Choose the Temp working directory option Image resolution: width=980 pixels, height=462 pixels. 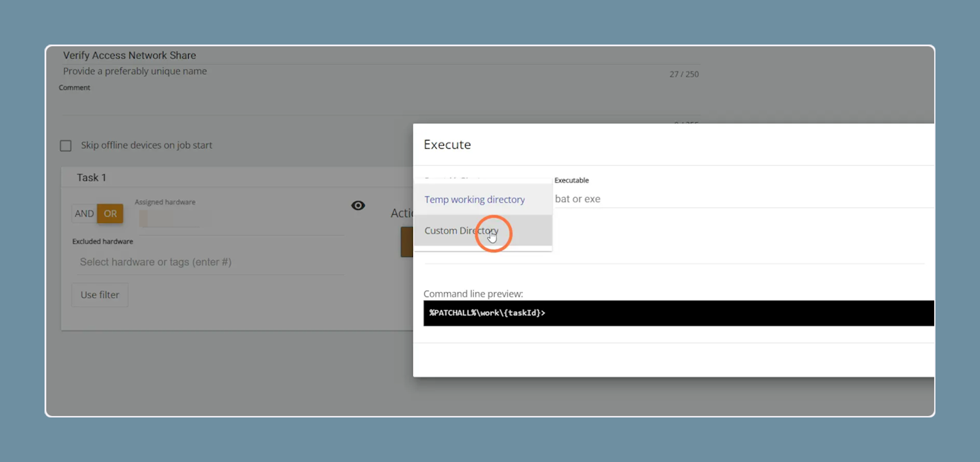tap(483, 199)
